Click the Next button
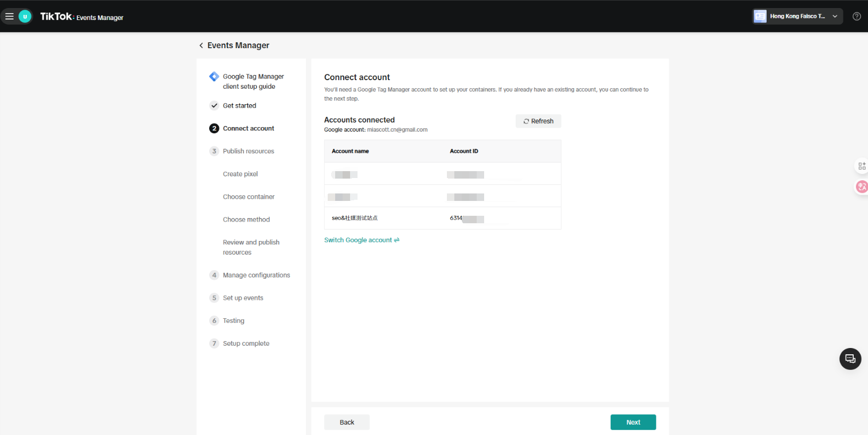Image resolution: width=868 pixels, height=435 pixels. (x=633, y=422)
